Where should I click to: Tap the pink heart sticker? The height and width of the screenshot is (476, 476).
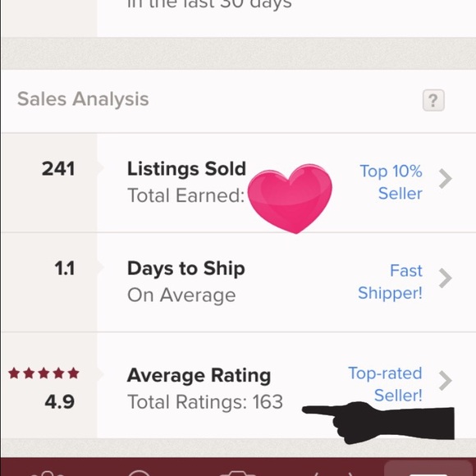(x=290, y=199)
